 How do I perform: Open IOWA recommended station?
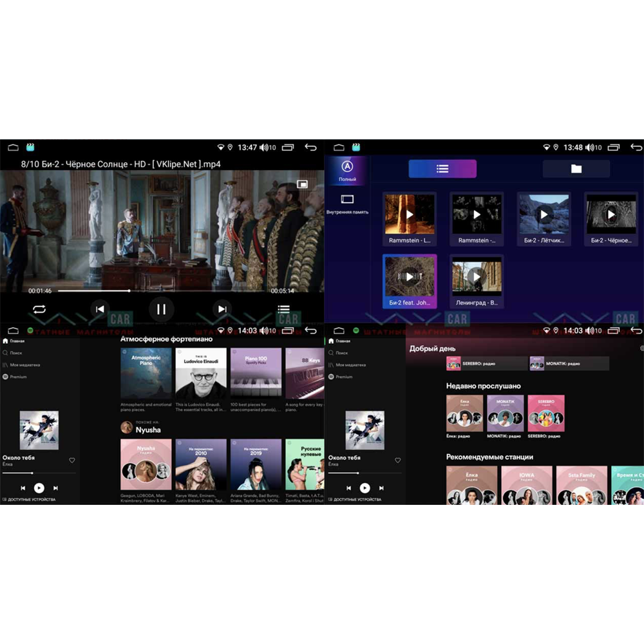pos(527,486)
